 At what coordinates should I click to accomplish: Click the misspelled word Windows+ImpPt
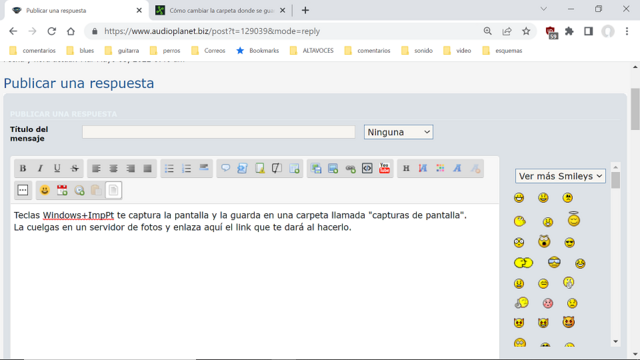[78, 216]
